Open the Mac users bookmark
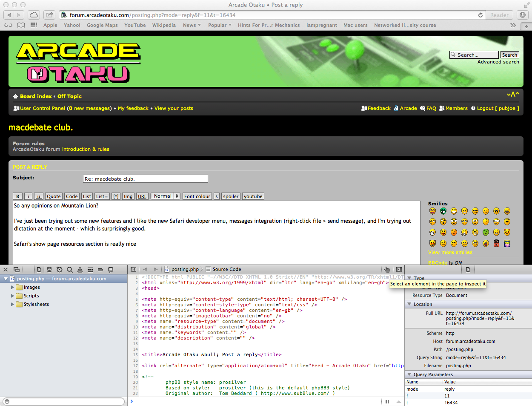The width and height of the screenshot is (532, 406). pyautogui.click(x=355, y=25)
